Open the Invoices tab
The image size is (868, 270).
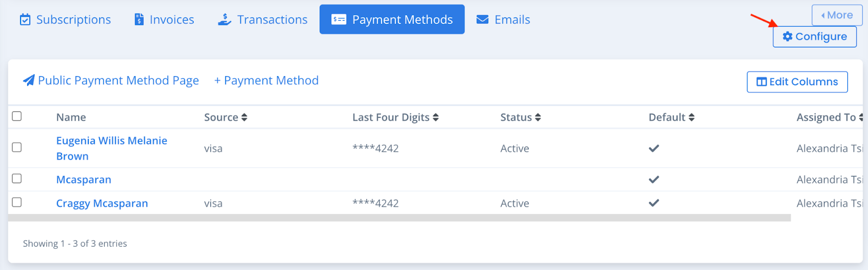click(x=164, y=20)
